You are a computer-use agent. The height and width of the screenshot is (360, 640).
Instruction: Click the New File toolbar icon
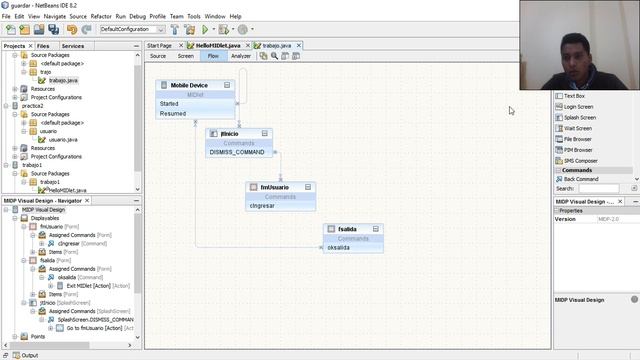(x=11, y=29)
